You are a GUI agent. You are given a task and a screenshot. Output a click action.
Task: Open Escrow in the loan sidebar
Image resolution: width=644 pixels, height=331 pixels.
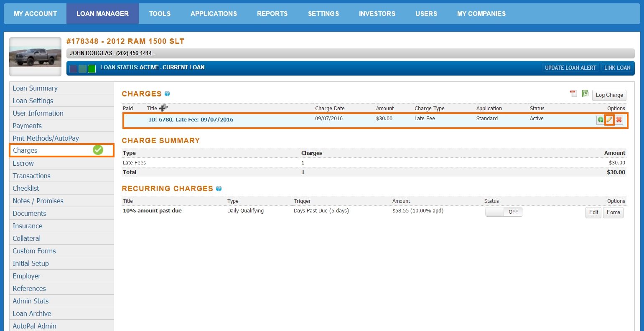click(x=23, y=163)
